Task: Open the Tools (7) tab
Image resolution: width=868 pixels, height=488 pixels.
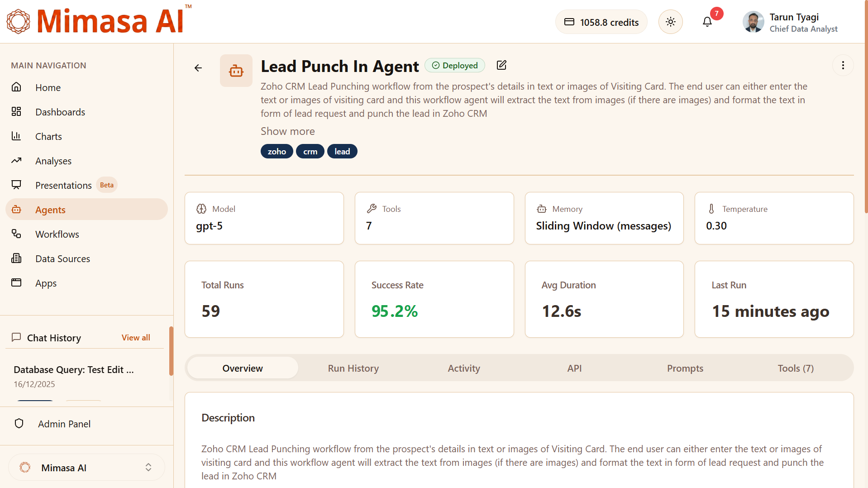Action: [796, 368]
